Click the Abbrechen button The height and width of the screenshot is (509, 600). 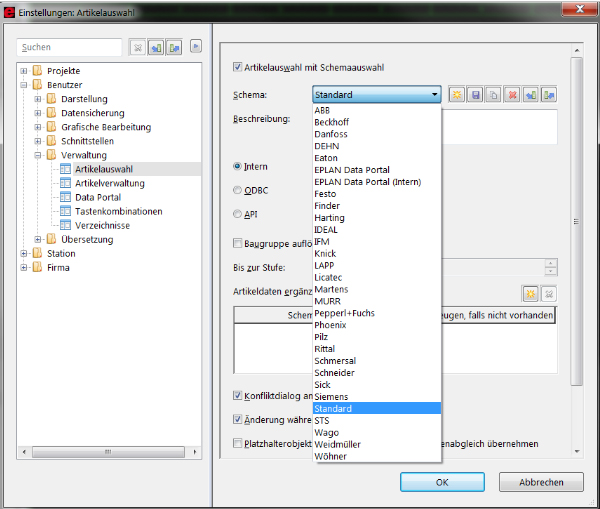tap(541, 482)
